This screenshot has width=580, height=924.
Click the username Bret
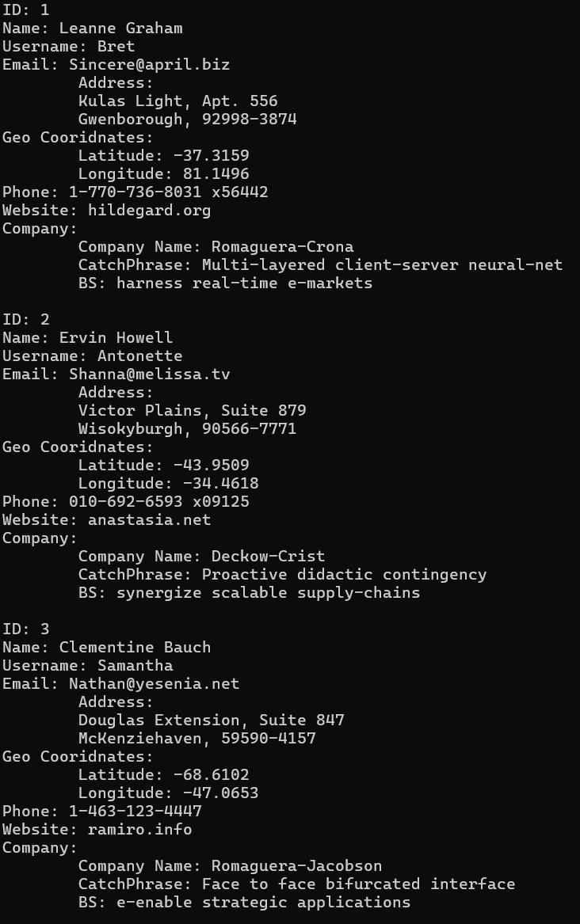116,47
